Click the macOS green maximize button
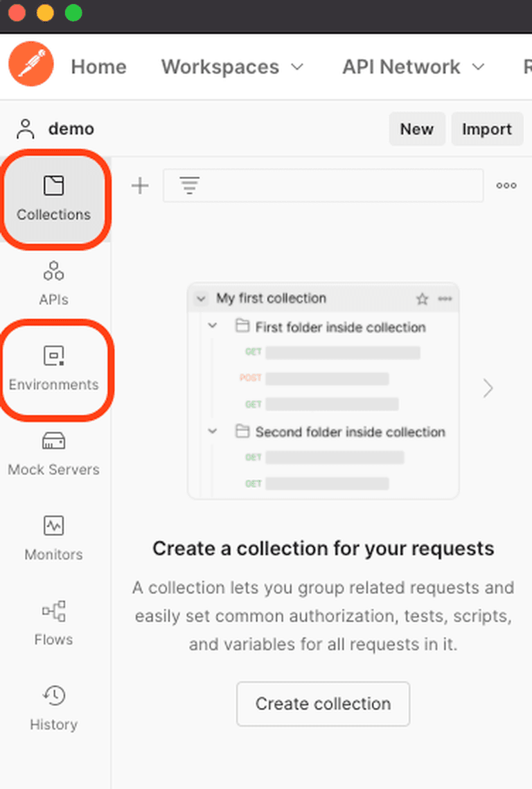This screenshot has width=532, height=789. (73, 12)
